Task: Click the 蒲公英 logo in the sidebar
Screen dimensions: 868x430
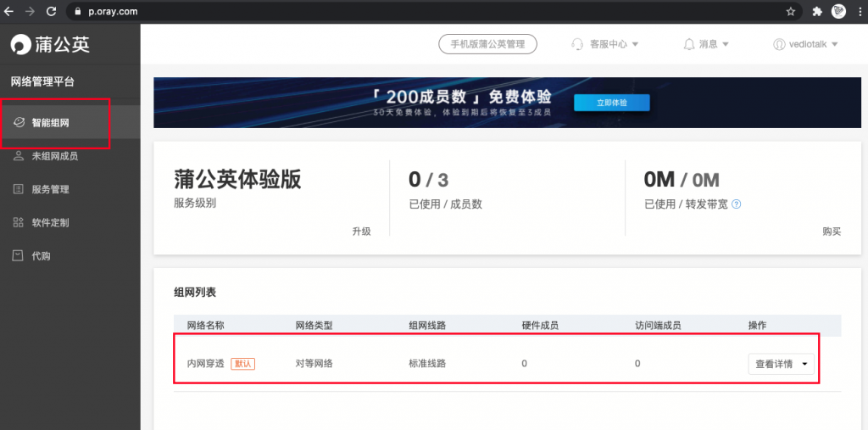Action: click(x=50, y=44)
